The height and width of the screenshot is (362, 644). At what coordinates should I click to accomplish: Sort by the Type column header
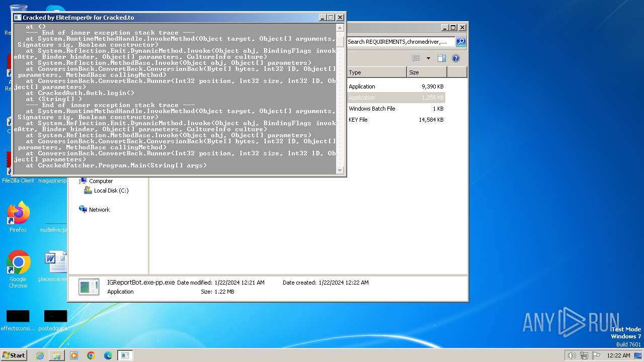376,72
